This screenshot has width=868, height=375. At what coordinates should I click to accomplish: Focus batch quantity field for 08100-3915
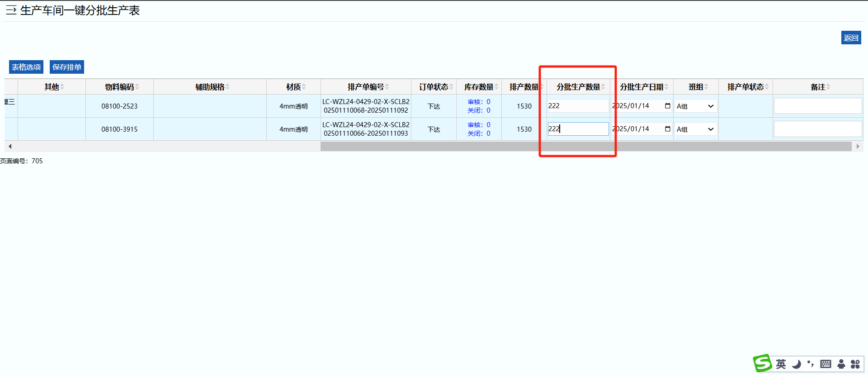click(x=578, y=129)
